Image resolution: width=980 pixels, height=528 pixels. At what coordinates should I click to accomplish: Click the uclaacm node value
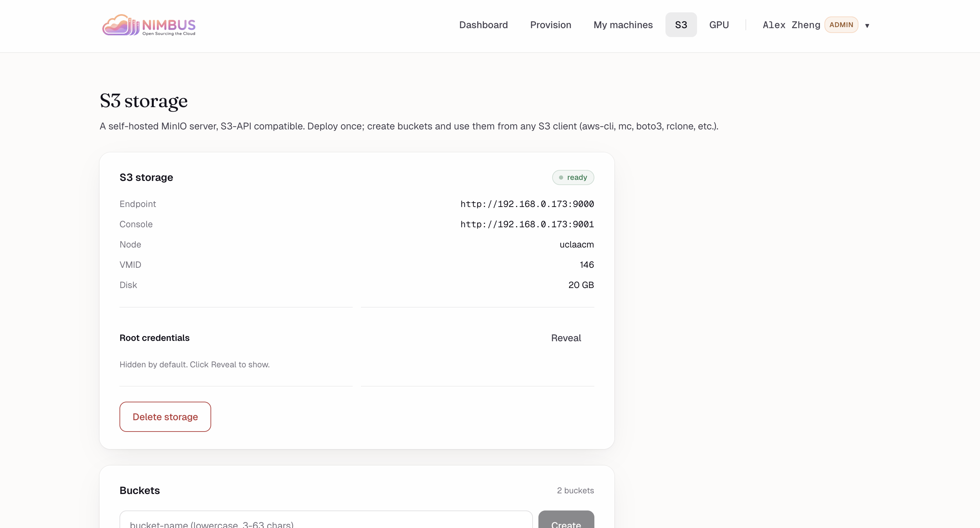[576, 244]
